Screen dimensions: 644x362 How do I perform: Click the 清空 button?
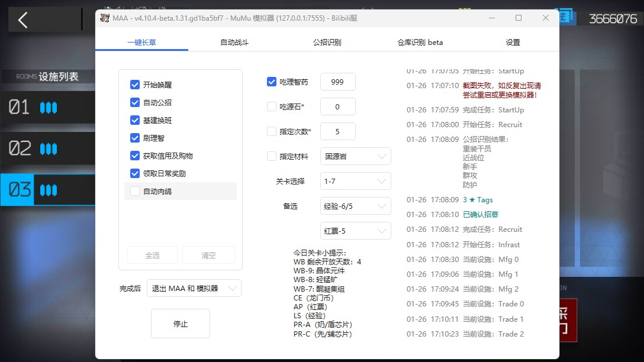click(x=208, y=256)
